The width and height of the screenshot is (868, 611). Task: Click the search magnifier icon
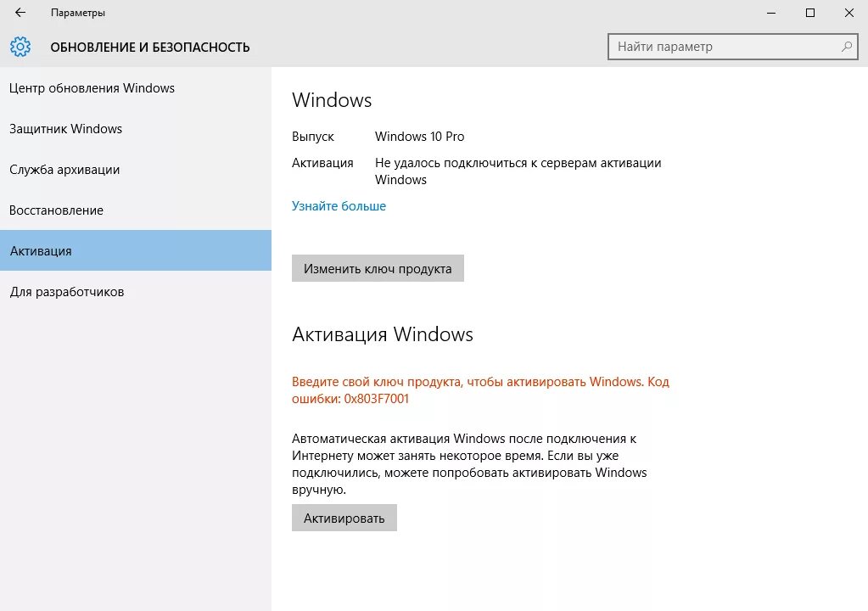pos(847,47)
